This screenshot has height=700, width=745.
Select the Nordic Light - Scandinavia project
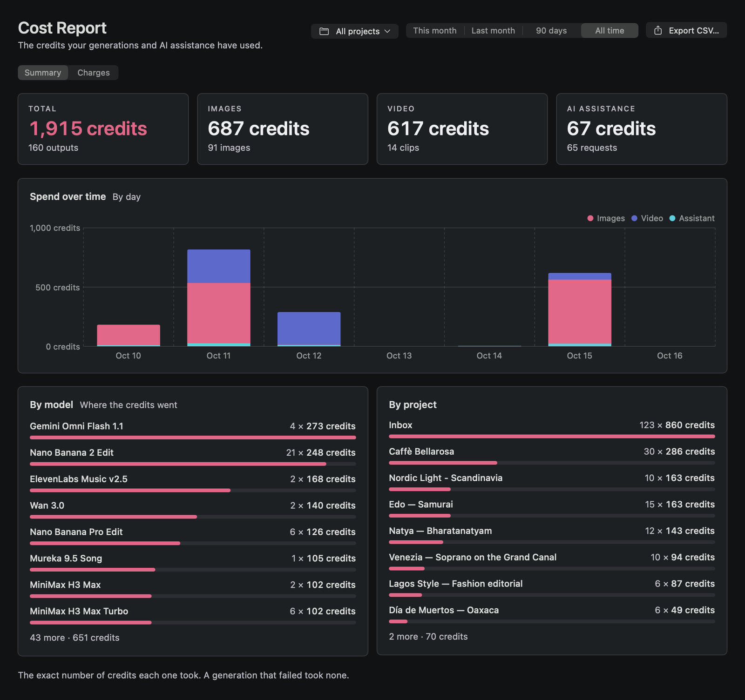(x=552, y=482)
